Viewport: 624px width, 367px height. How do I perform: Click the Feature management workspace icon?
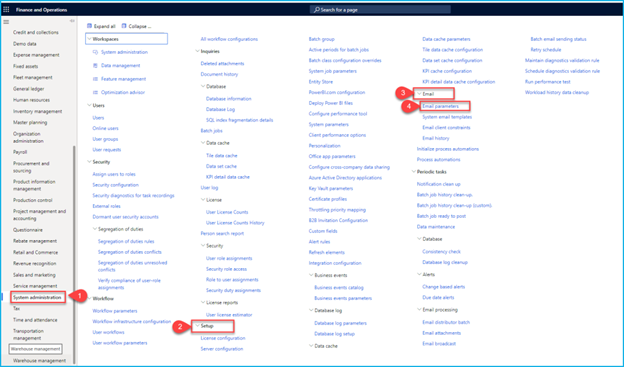pos(95,79)
